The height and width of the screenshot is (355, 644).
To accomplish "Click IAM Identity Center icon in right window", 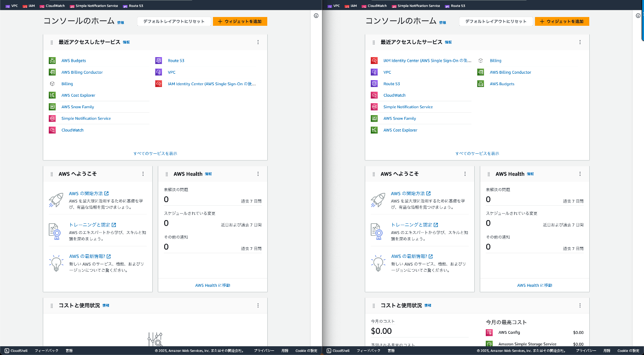I will click(374, 60).
